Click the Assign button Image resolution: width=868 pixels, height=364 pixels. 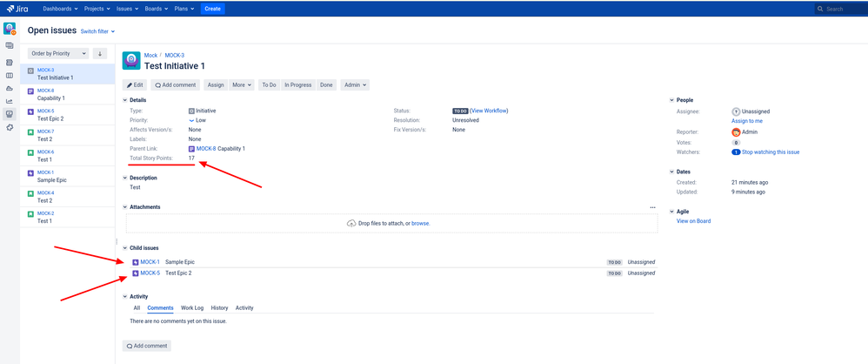(x=216, y=84)
